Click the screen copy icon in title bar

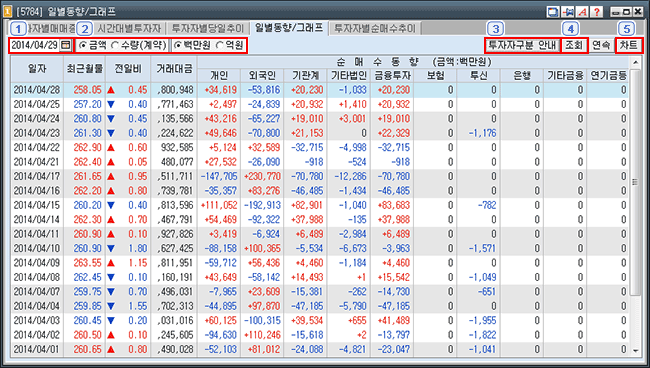553,12
